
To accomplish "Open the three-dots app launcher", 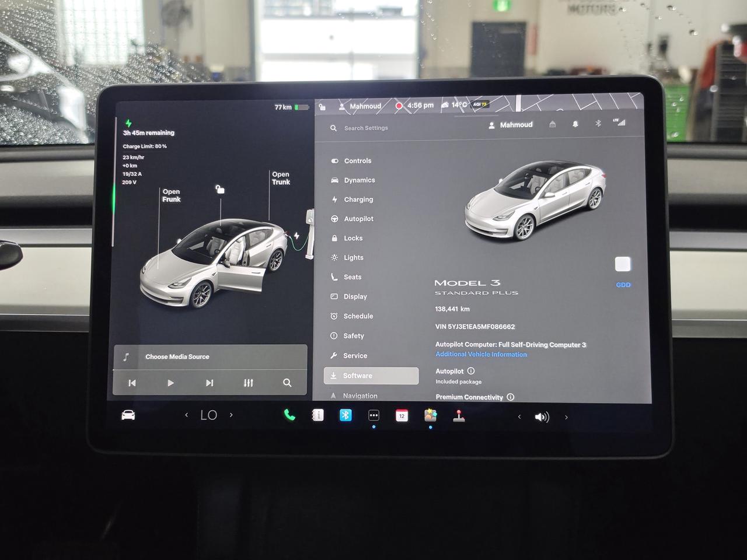I will (373, 415).
